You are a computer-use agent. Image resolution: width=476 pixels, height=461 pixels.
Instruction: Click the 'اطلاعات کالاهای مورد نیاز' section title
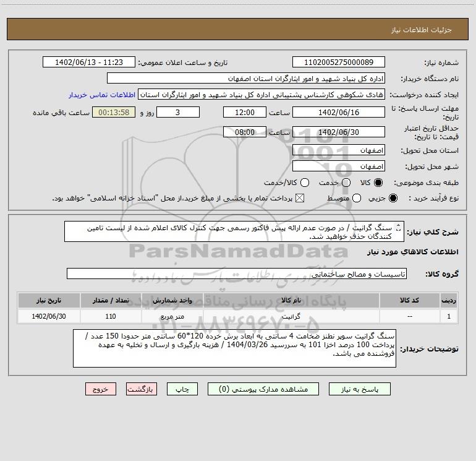413,252
